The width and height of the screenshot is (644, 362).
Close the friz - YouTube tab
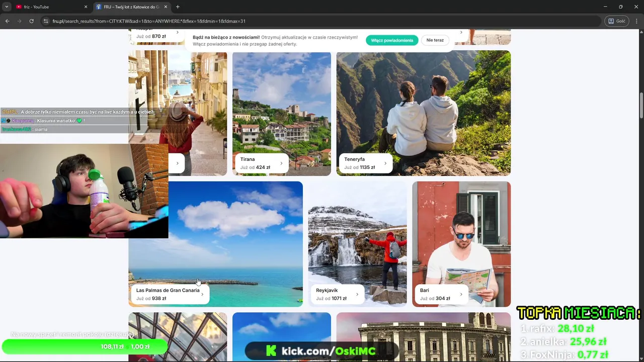click(86, 7)
